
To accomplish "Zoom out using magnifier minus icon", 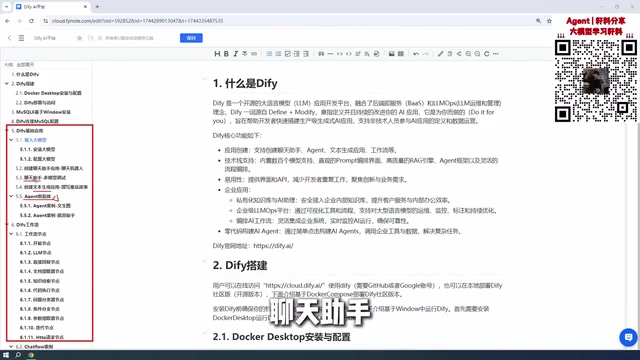I will [477, 54].
